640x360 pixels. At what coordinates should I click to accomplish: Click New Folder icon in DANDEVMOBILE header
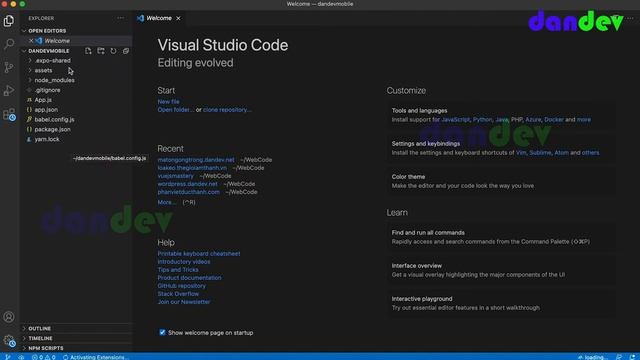(101, 51)
